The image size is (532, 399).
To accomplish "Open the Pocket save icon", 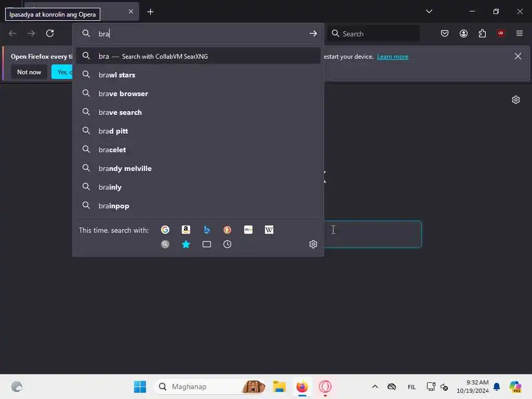I will [x=445, y=33].
